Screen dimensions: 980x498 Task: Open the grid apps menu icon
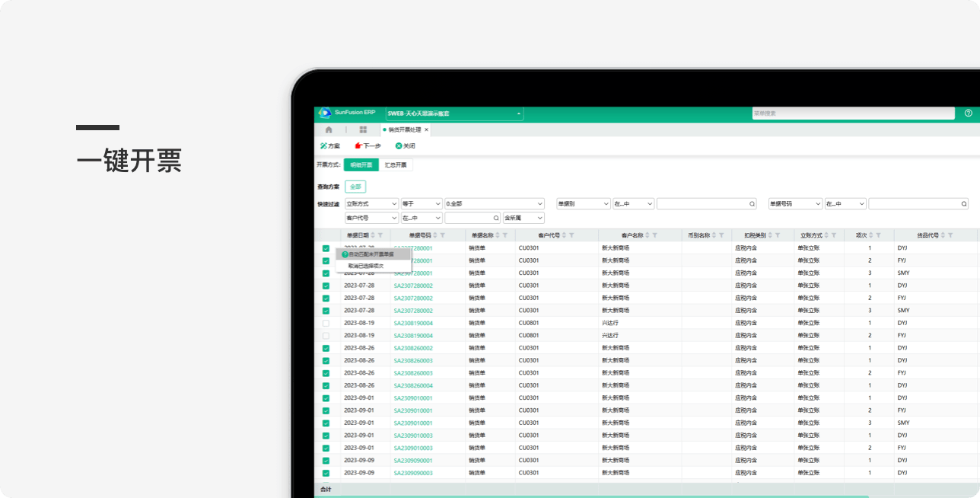tap(363, 130)
